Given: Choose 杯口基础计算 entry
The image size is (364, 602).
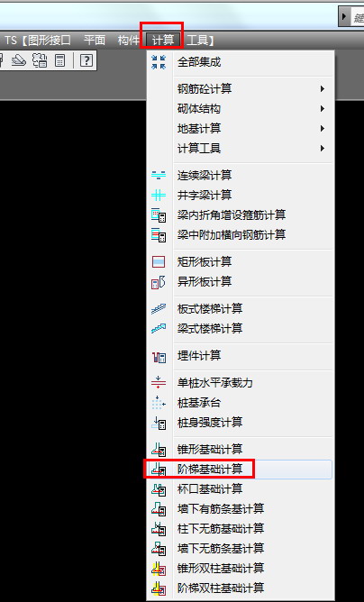Looking at the screenshot, I should point(210,489).
